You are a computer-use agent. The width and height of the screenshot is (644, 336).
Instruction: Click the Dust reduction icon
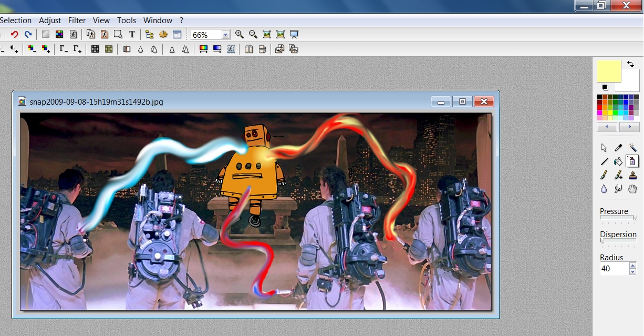click(x=127, y=49)
